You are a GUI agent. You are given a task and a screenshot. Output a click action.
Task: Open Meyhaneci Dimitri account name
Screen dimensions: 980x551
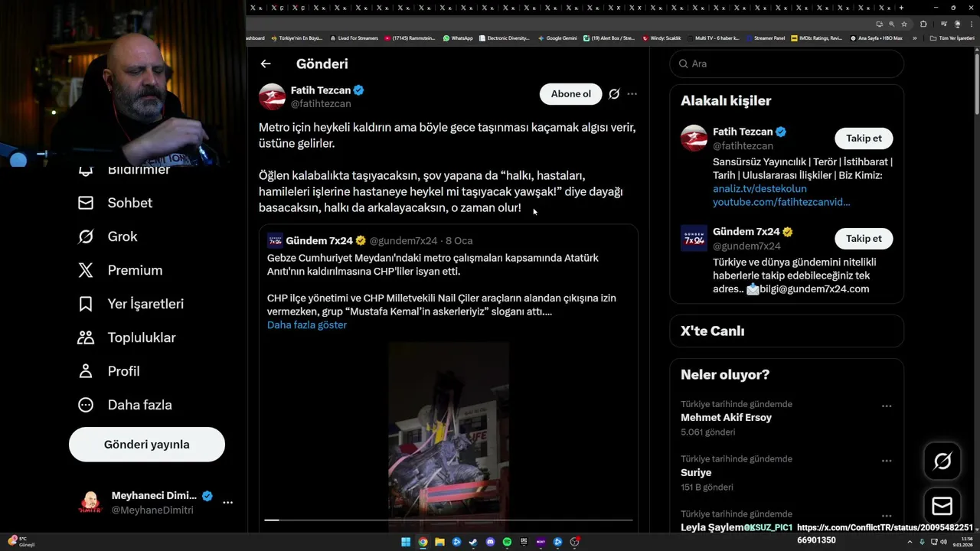(154, 495)
